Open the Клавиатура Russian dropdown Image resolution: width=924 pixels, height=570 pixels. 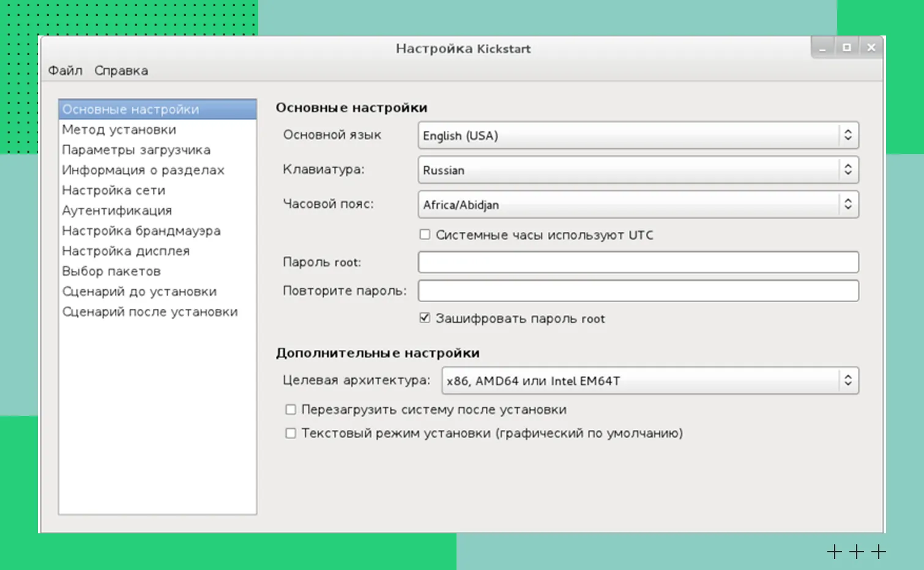(x=638, y=170)
